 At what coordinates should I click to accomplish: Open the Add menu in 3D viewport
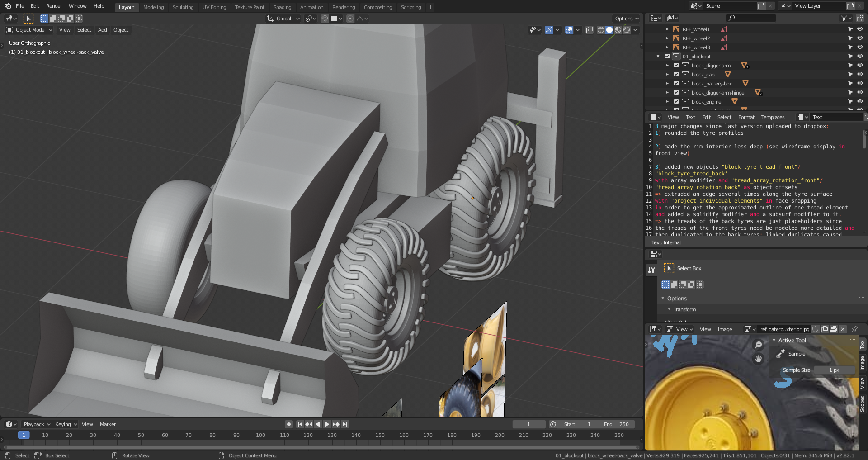pyautogui.click(x=103, y=30)
